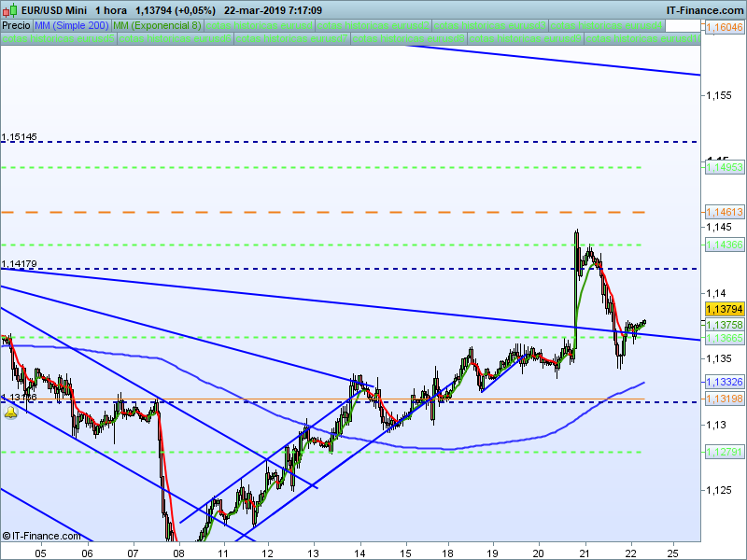Click the 1,13794 (+0,05%) price readout
747x560 pixels.
(176, 10)
